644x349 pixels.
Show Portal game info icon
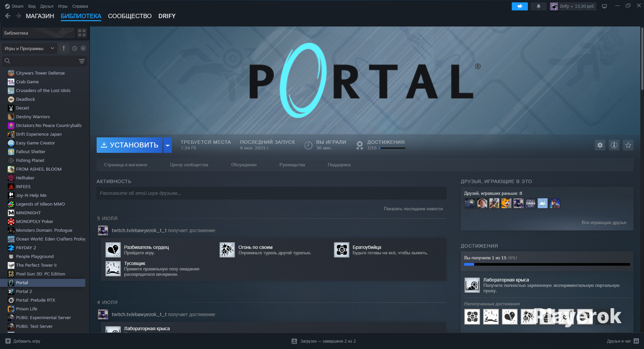(x=614, y=145)
